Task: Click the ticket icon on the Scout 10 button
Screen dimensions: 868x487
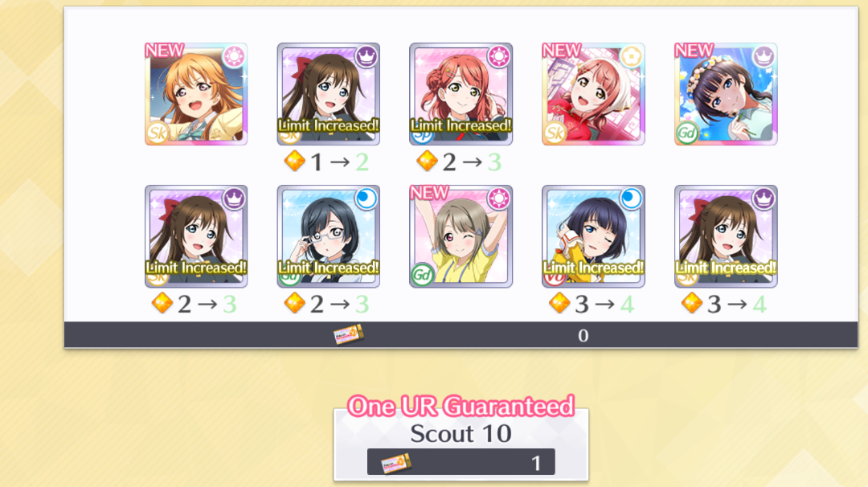Action: 395,463
